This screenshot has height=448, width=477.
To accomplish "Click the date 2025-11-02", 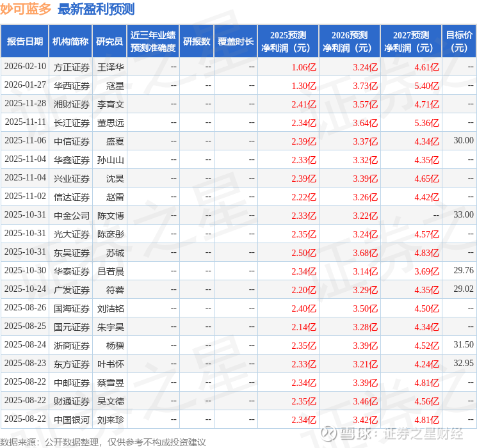I will (25, 196).
